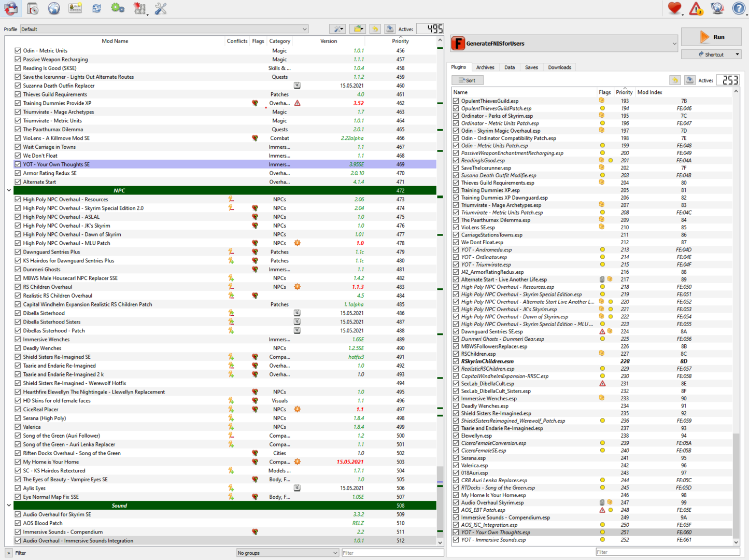The height and width of the screenshot is (560, 749).
Task: Click the Run button
Action: pos(711,37)
